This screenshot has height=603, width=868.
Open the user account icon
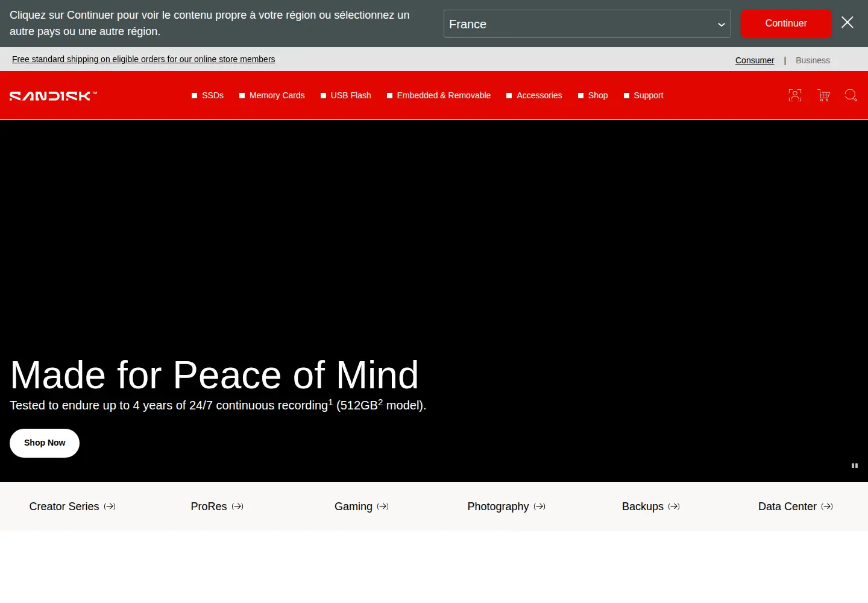point(795,95)
